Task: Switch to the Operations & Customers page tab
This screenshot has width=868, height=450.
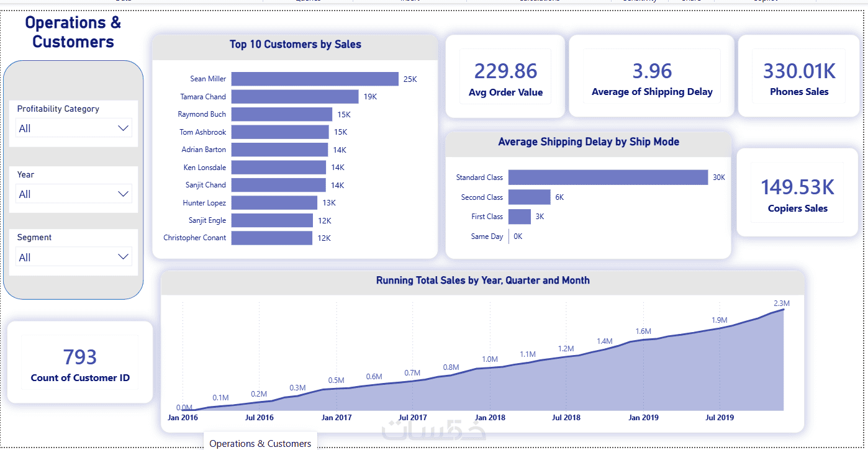Action: tap(260, 443)
